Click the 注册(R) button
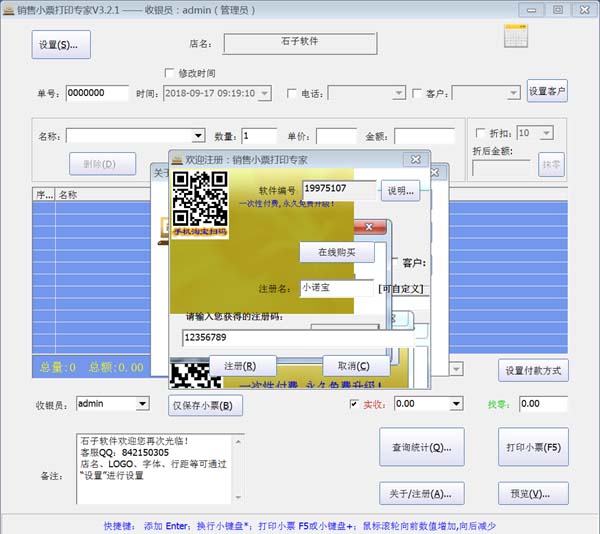This screenshot has width=600, height=534. point(243,366)
